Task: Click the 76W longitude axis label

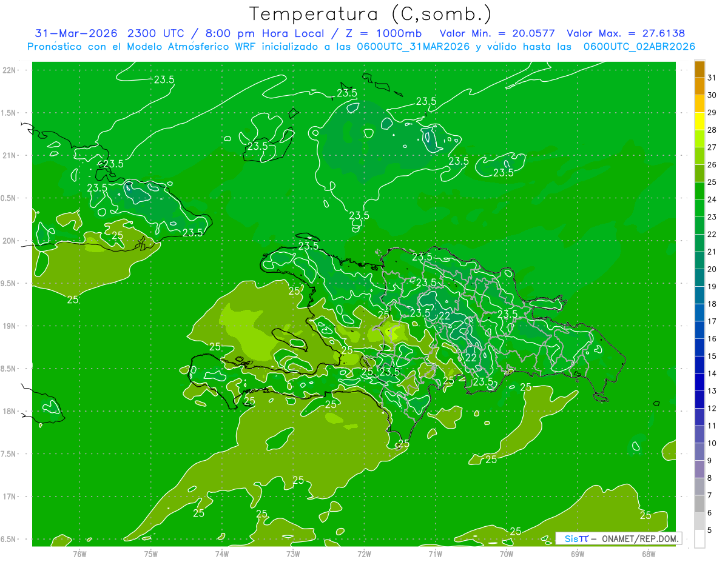Action: 79,554
